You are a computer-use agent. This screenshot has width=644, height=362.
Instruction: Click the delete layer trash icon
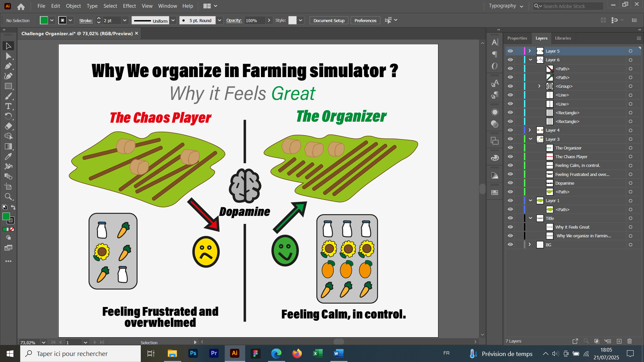[x=630, y=341]
